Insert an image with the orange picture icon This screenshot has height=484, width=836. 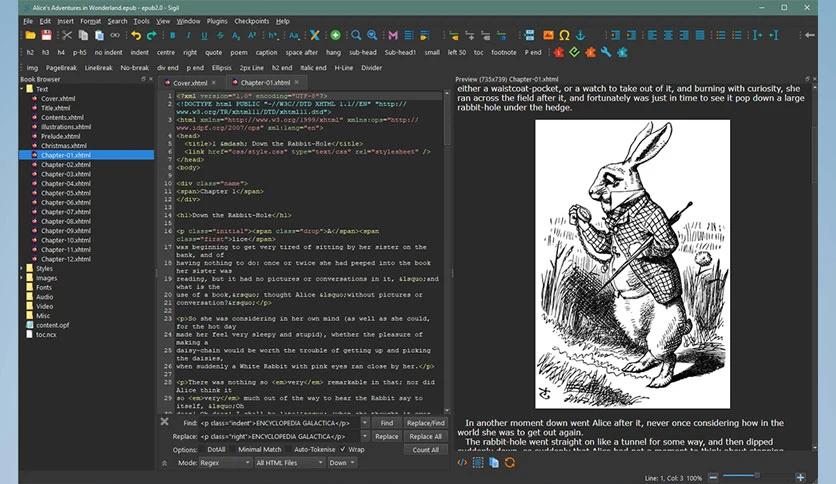[548, 35]
